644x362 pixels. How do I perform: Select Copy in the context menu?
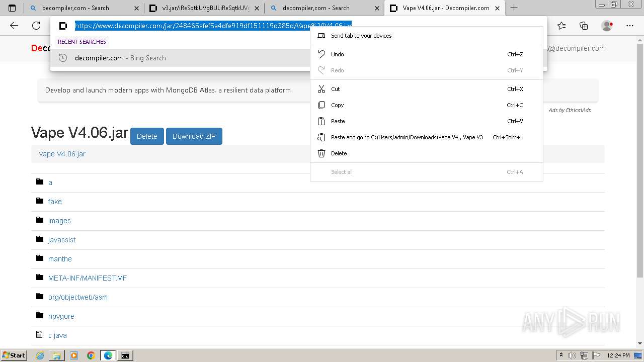coord(427,105)
